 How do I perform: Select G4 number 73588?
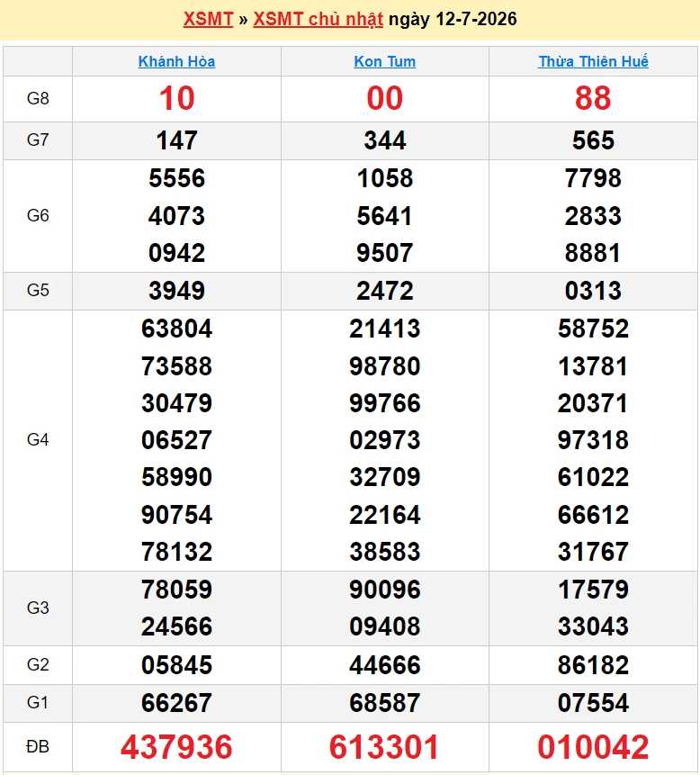177,366
